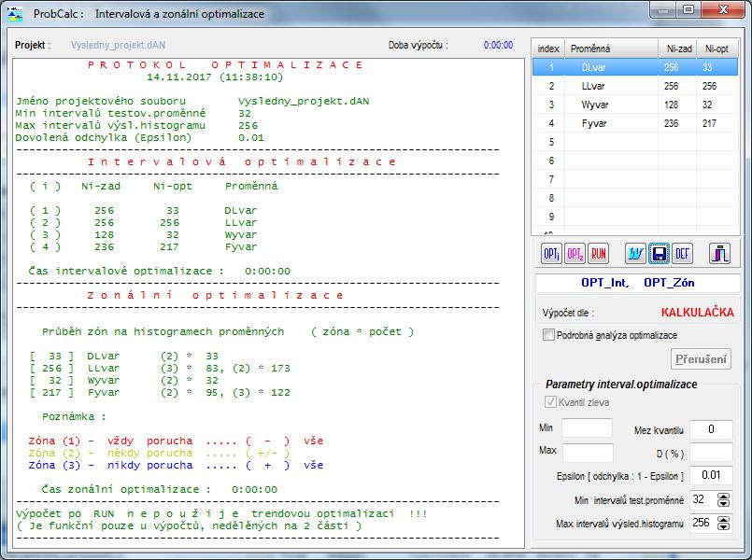Click the Proměnná column header

pyautogui.click(x=612, y=49)
